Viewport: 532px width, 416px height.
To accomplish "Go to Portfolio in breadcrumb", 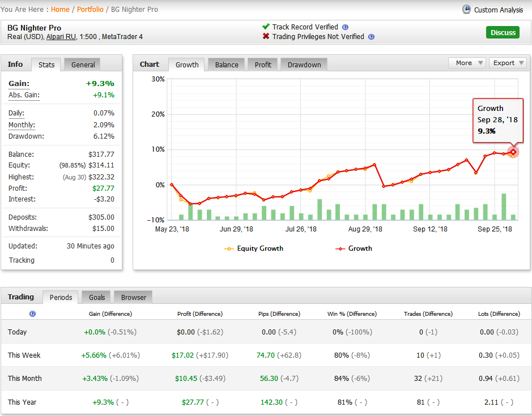I will (90, 10).
